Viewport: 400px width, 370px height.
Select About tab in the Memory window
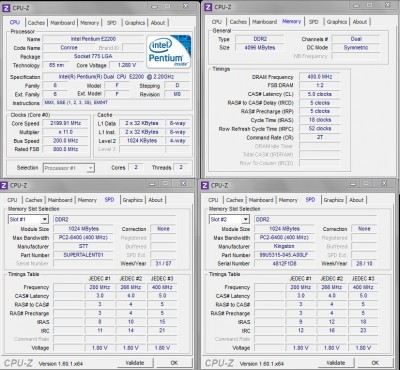click(x=360, y=22)
